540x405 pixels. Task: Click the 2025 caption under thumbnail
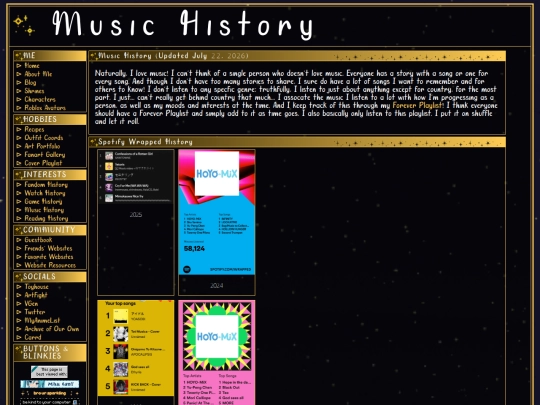[136, 215]
